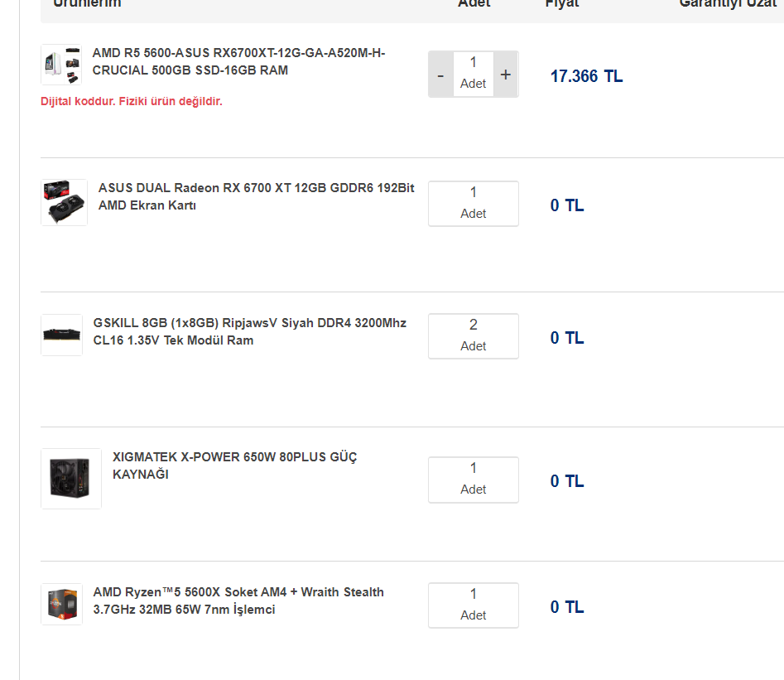Go to GSKILL 8GB RipjawsV RAM product page
Screen dimensions: 784x680
250,331
